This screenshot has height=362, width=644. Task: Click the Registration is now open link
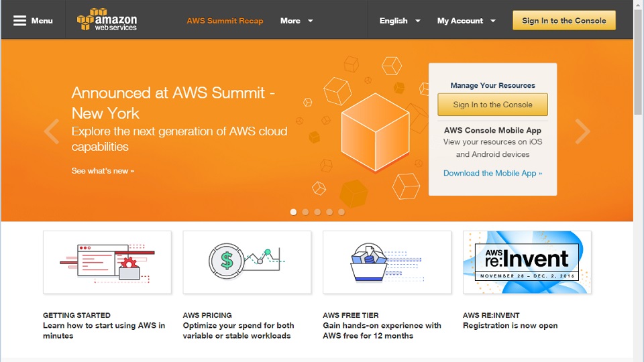(510, 326)
